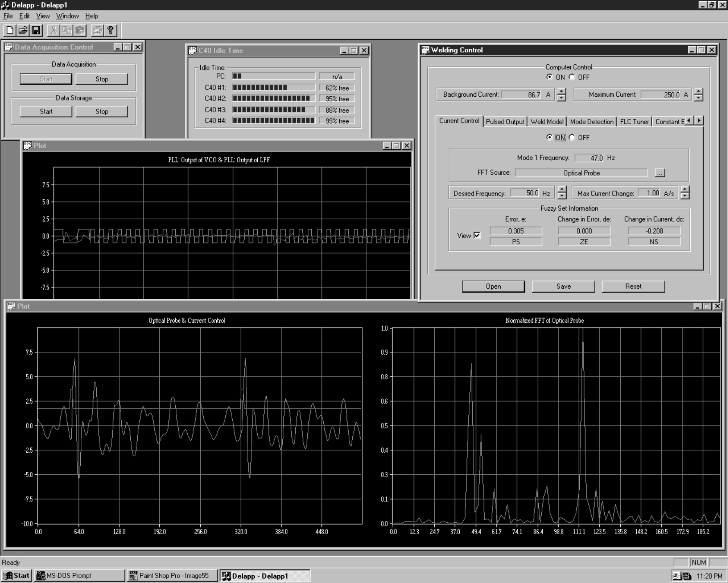
Task: Stop Data Storage
Action: coord(102,111)
